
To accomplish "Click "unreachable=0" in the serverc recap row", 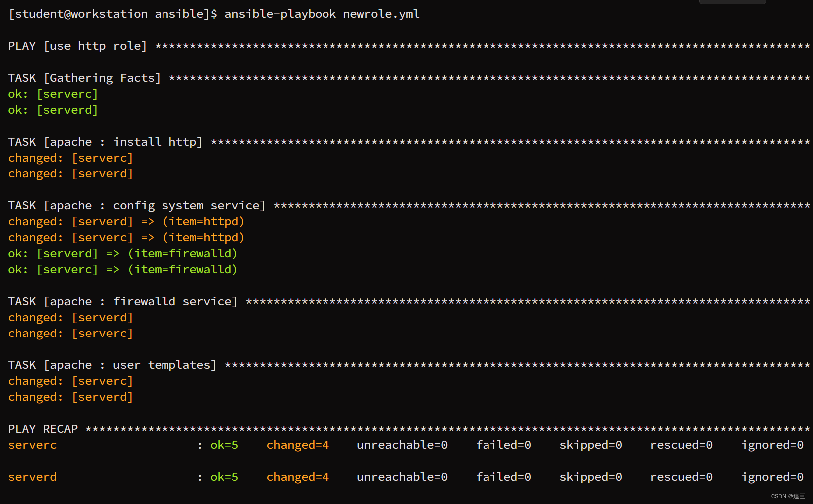I will (x=402, y=445).
